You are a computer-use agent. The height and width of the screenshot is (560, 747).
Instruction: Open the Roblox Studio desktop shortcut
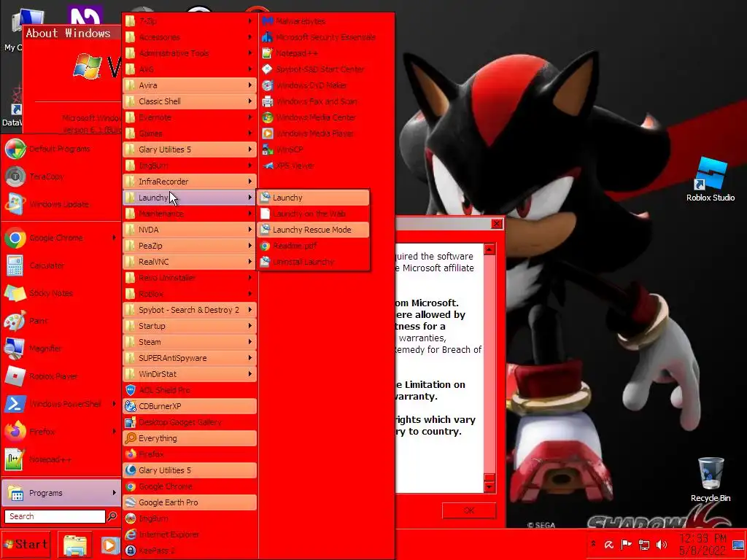(711, 180)
